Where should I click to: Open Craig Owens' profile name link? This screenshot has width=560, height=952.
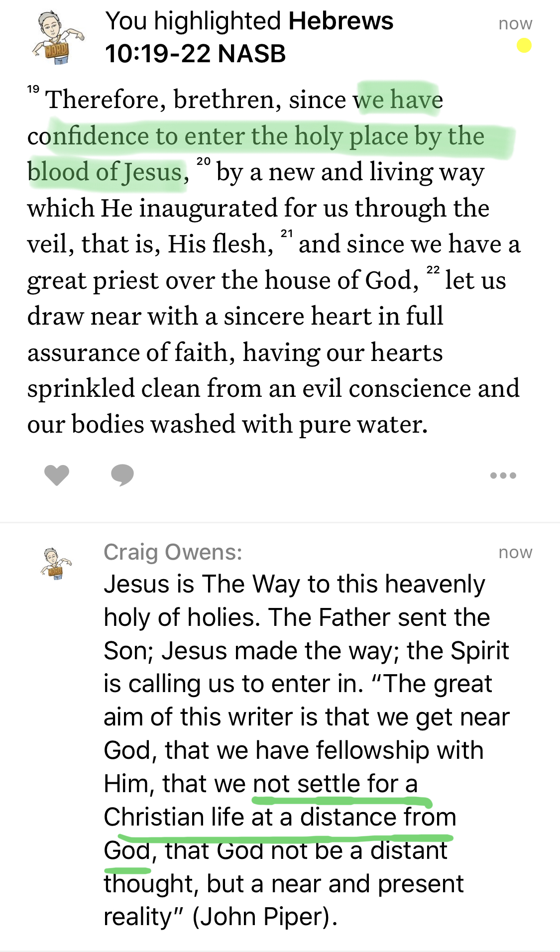(x=173, y=552)
